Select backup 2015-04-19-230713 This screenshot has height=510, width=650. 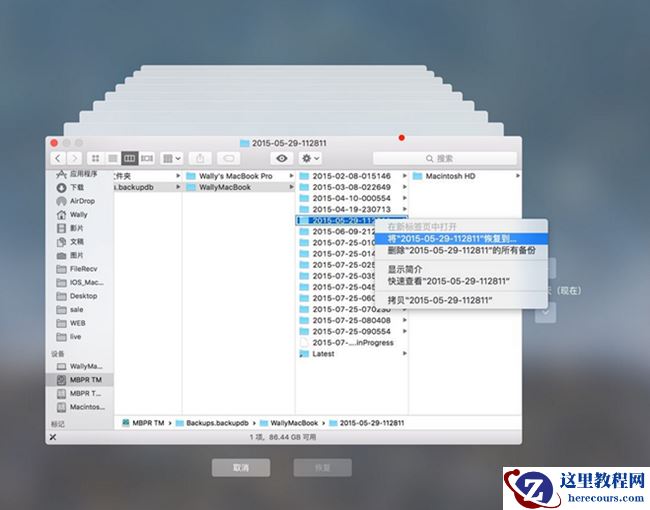tap(352, 210)
